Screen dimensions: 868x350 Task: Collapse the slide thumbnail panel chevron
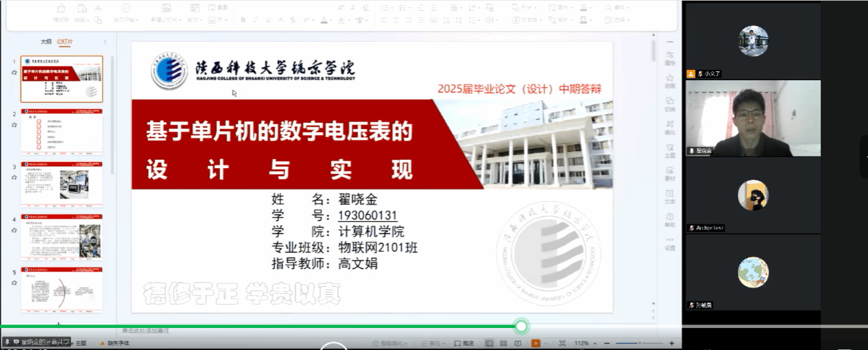tap(105, 42)
